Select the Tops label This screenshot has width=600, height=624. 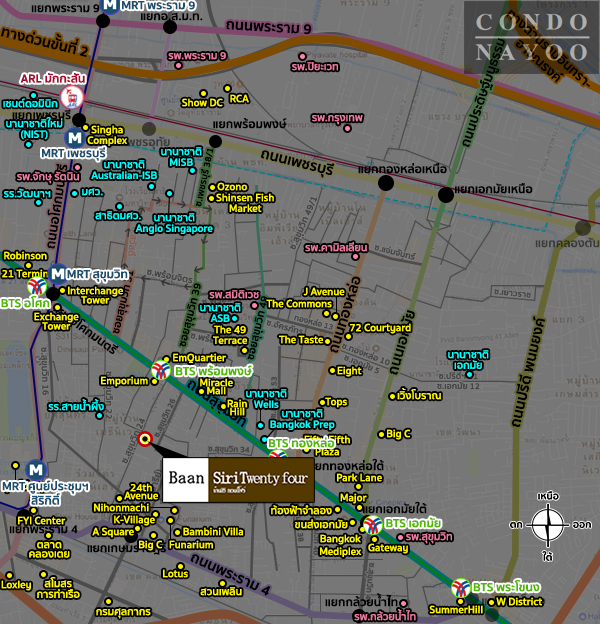337,402
